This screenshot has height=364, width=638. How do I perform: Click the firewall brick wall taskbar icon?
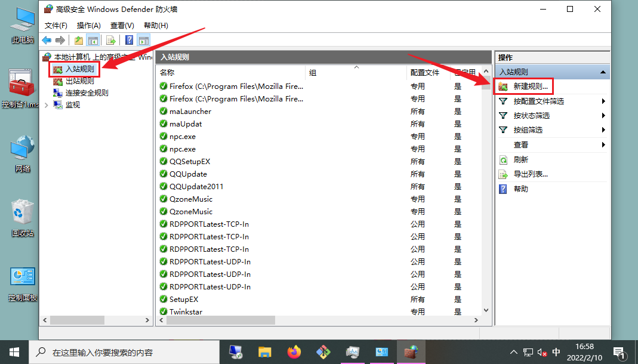tap(411, 352)
